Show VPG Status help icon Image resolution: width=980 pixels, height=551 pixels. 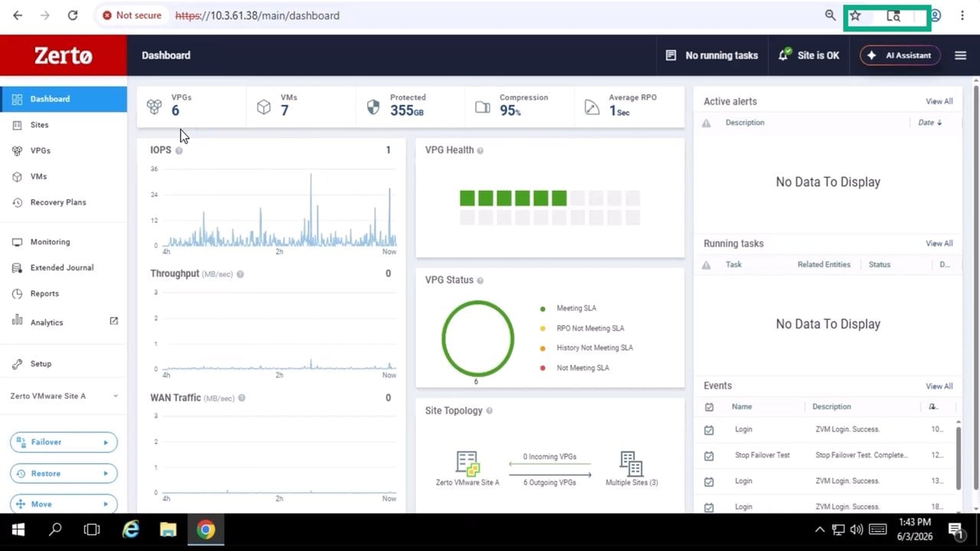[x=481, y=280]
